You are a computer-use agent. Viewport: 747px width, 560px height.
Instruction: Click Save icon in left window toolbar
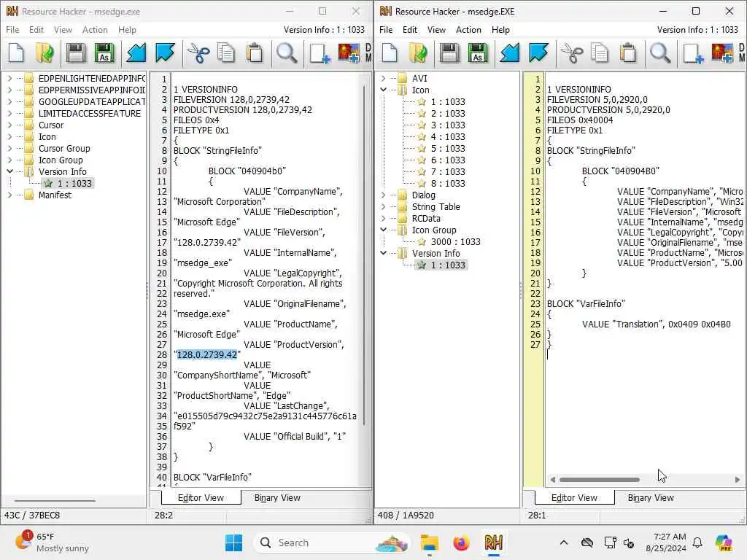[75, 52]
